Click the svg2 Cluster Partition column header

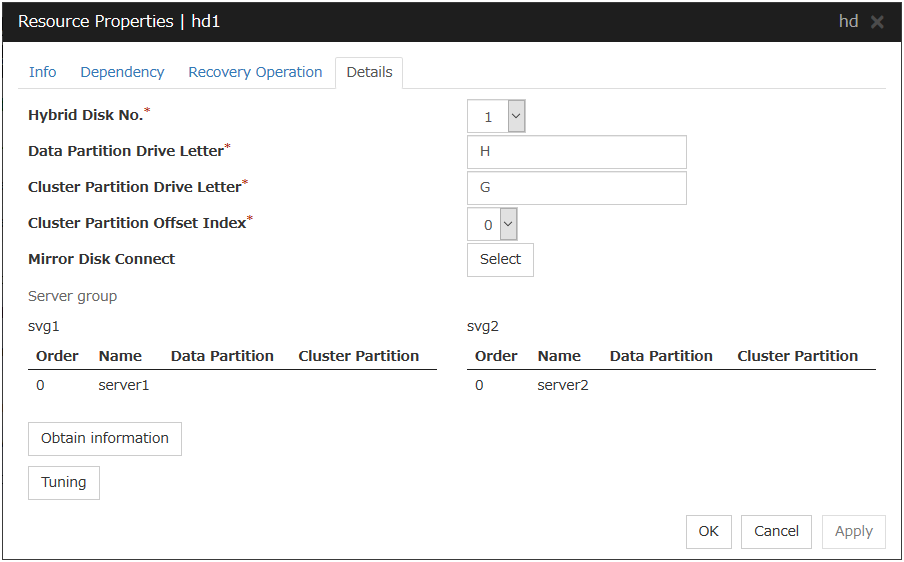[x=797, y=356]
